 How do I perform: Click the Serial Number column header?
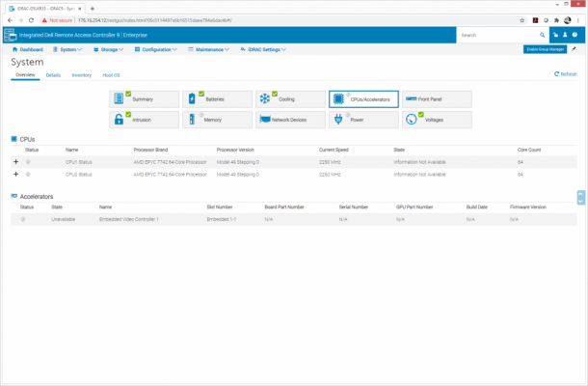pos(354,207)
